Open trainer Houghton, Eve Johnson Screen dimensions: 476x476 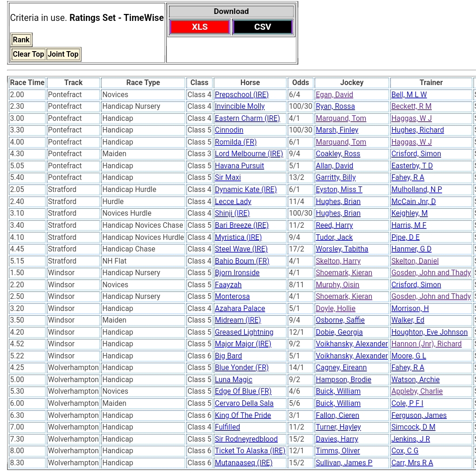429,332
